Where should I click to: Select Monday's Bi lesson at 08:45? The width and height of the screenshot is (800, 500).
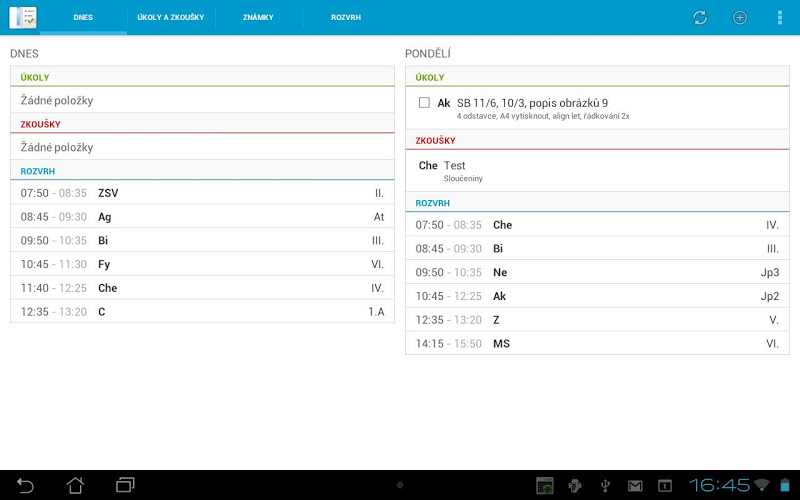[597, 248]
